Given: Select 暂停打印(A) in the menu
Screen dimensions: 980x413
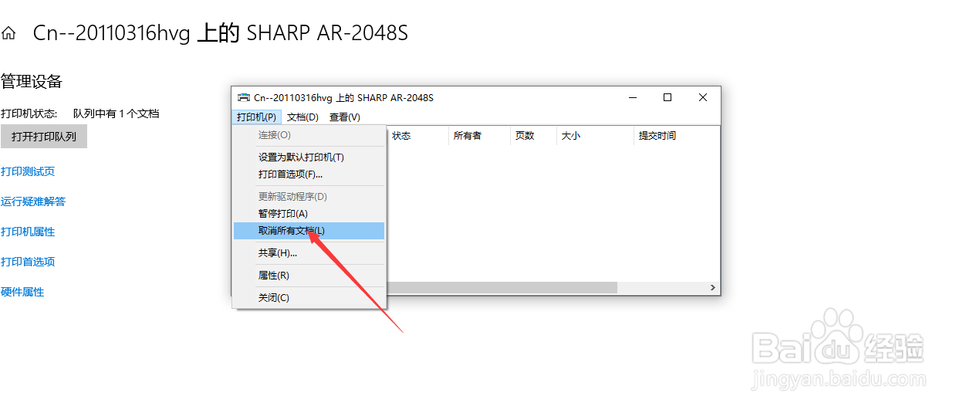Looking at the screenshot, I should tap(309, 214).
